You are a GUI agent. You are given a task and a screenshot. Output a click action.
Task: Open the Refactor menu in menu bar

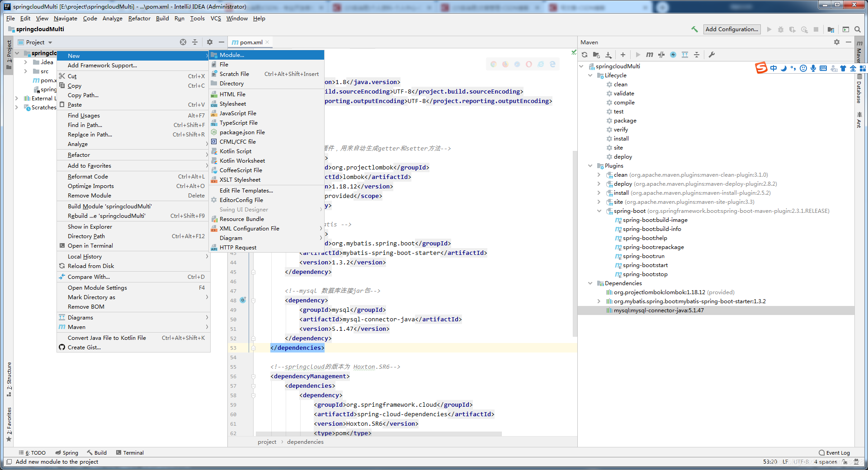(x=139, y=19)
